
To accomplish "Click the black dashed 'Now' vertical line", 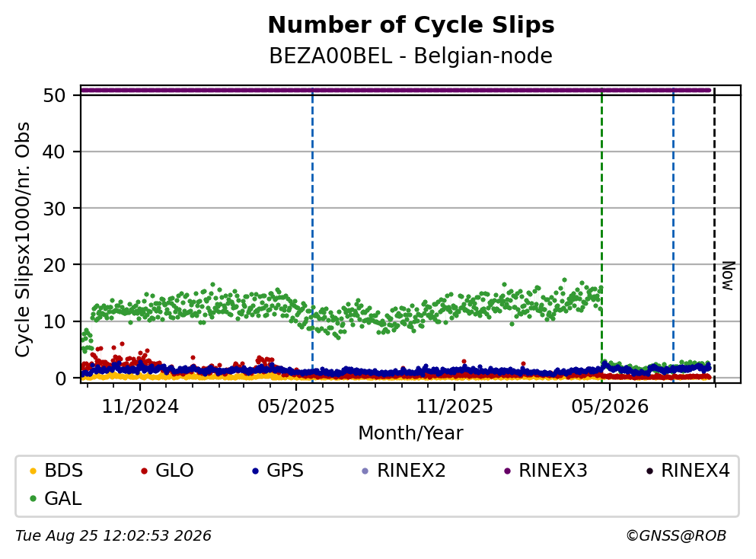I will (715, 236).
